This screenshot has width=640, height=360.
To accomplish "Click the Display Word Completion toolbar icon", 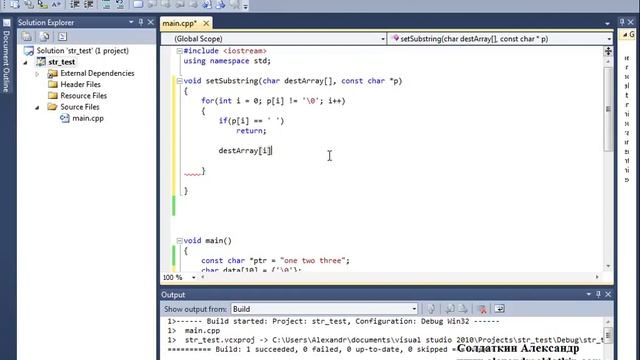I will point(56,4).
